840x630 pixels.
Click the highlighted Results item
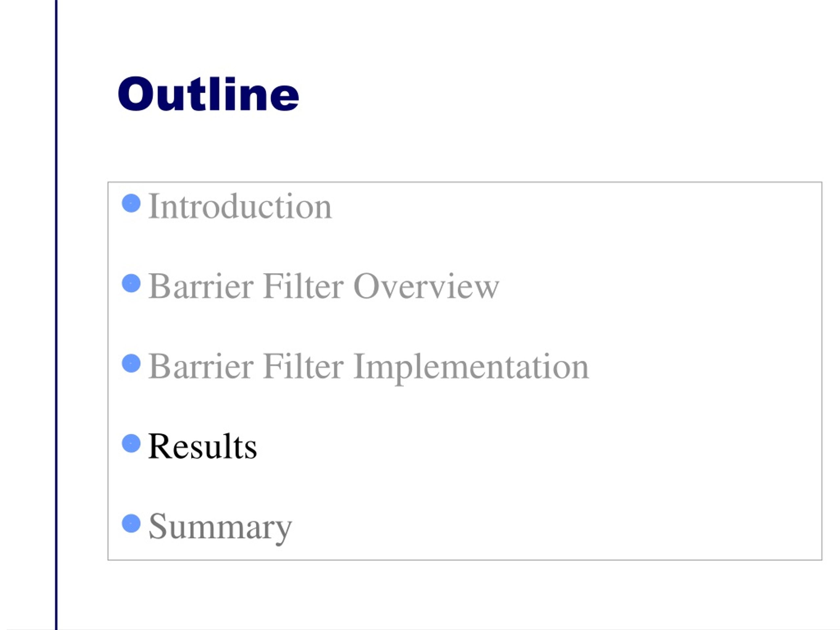click(202, 446)
